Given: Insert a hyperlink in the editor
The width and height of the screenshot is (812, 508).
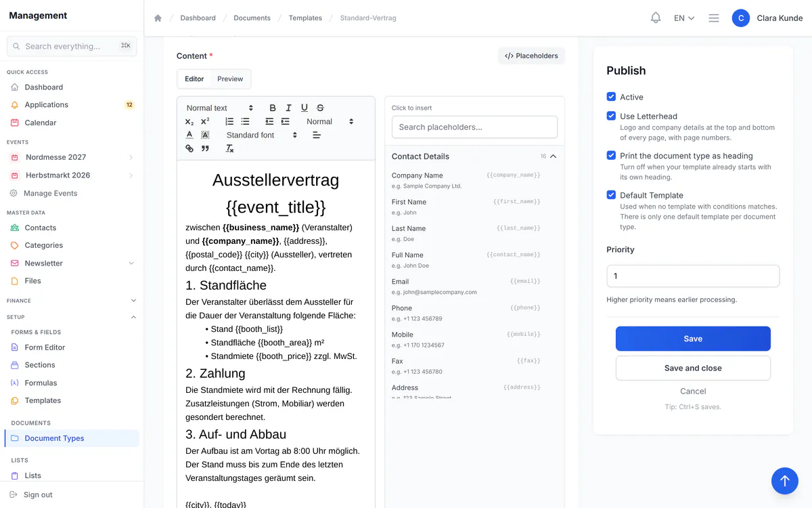Looking at the screenshot, I should click(x=189, y=148).
